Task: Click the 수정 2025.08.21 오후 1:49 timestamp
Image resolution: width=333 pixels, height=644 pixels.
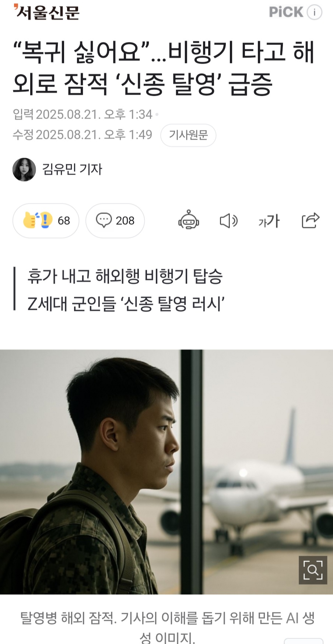Action: pos(83,135)
